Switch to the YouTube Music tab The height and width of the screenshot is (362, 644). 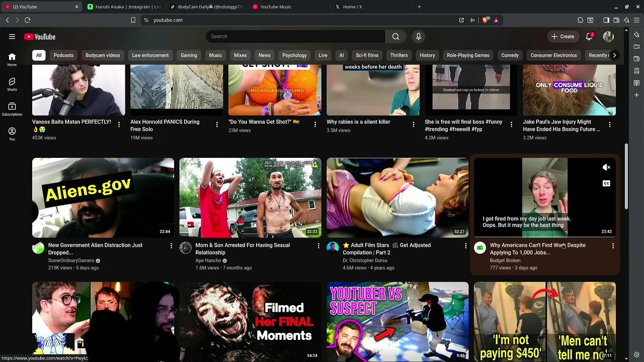pyautogui.click(x=289, y=7)
